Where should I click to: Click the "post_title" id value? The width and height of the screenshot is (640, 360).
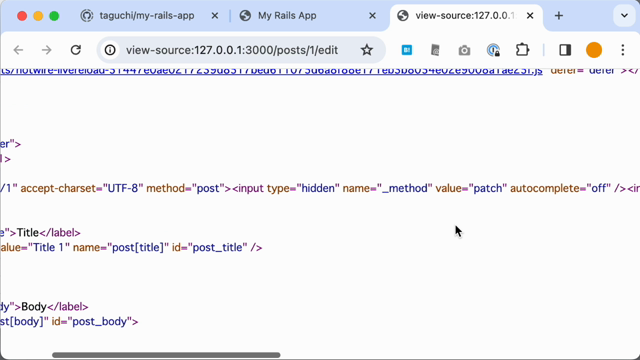(x=218, y=248)
